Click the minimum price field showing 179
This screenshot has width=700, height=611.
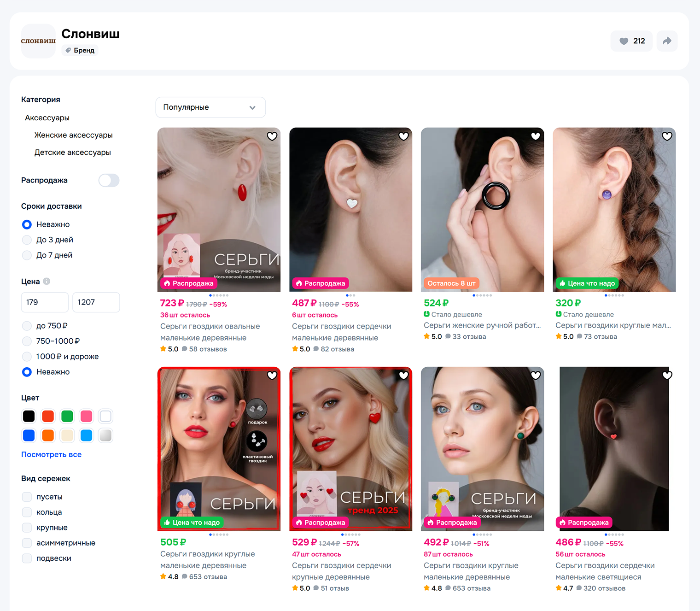tap(45, 302)
